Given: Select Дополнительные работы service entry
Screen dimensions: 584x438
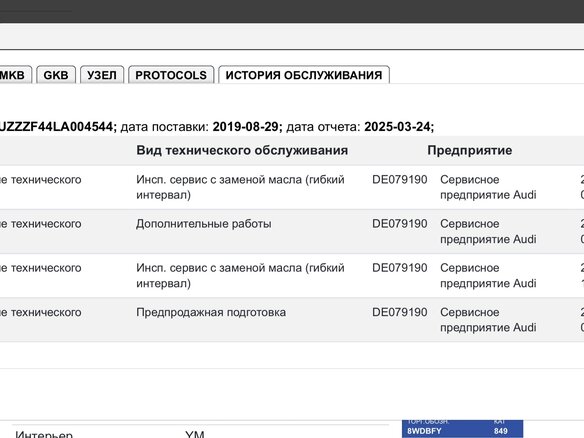Looking at the screenshot, I should 203,224.
